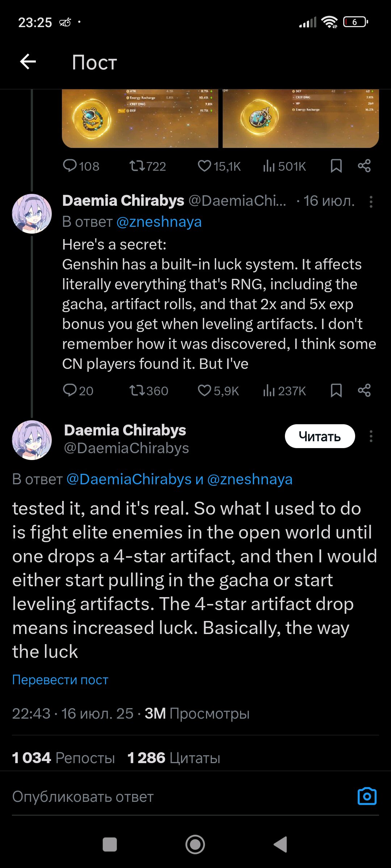Like the post with 15,1K likes
The height and width of the screenshot is (868, 391).
point(205,166)
